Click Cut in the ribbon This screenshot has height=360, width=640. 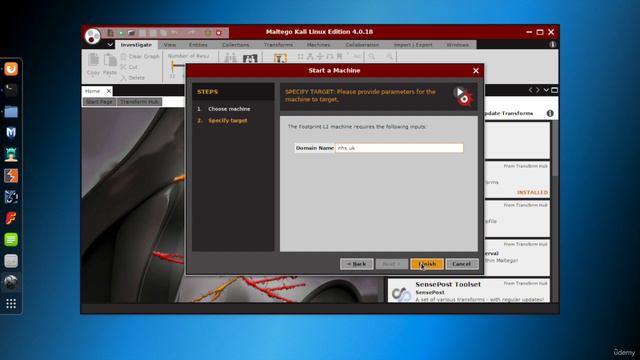pos(129,67)
